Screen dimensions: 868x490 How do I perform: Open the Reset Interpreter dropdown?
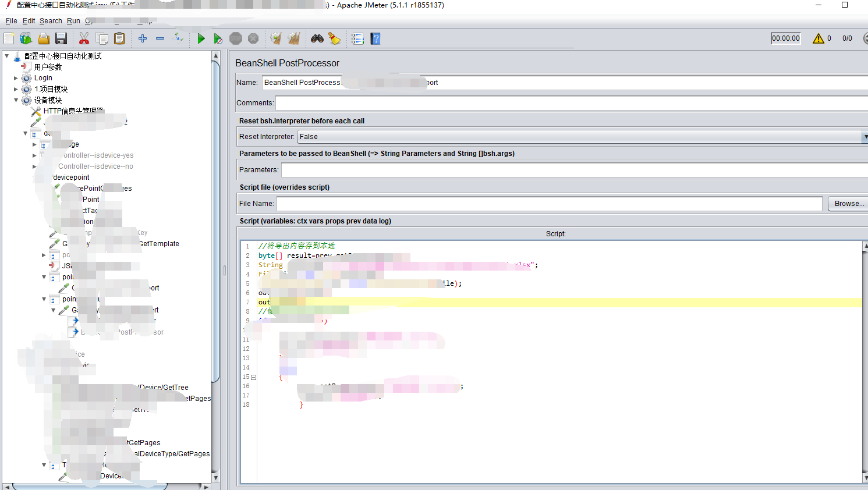point(865,137)
